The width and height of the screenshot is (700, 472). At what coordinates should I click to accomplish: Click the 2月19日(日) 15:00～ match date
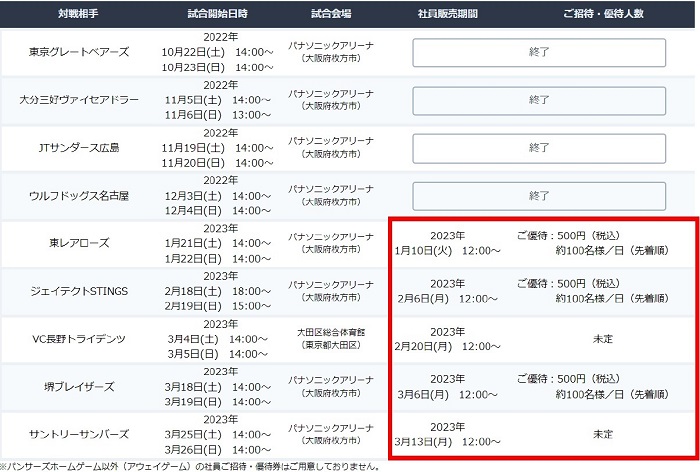[217, 306]
